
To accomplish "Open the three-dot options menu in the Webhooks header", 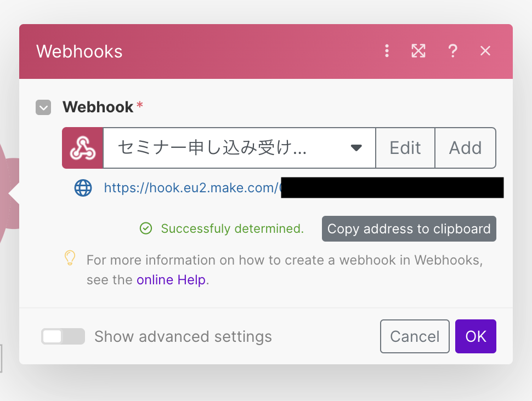I will [x=387, y=51].
